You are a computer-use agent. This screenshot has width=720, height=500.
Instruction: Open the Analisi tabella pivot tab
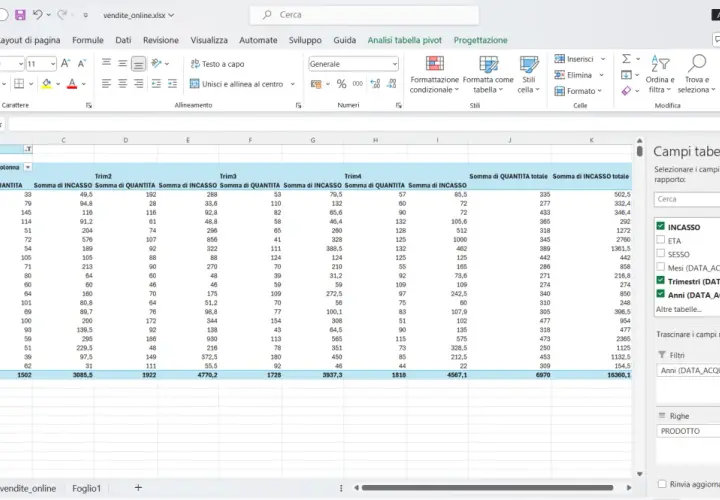(405, 40)
